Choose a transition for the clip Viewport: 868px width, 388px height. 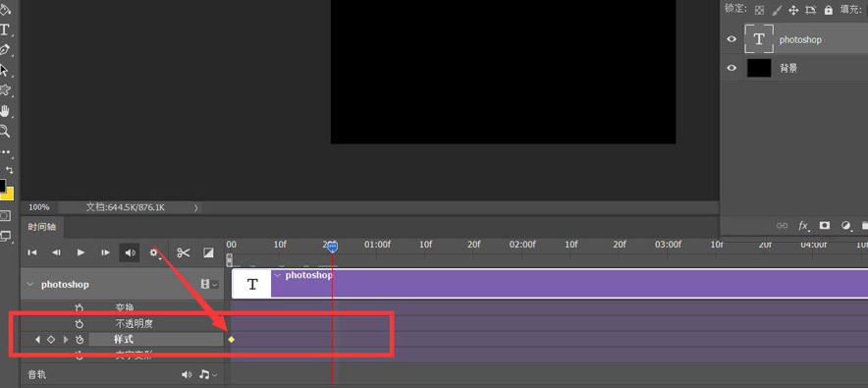(x=208, y=253)
